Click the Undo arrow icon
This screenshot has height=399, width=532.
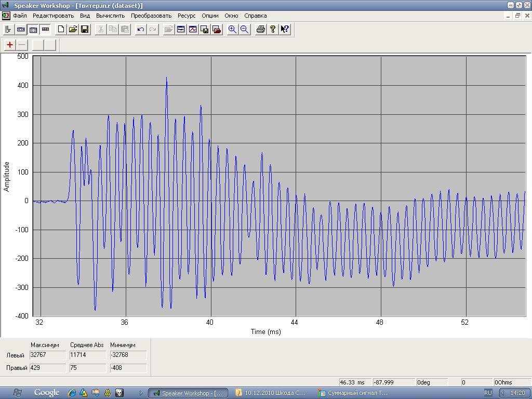point(140,29)
